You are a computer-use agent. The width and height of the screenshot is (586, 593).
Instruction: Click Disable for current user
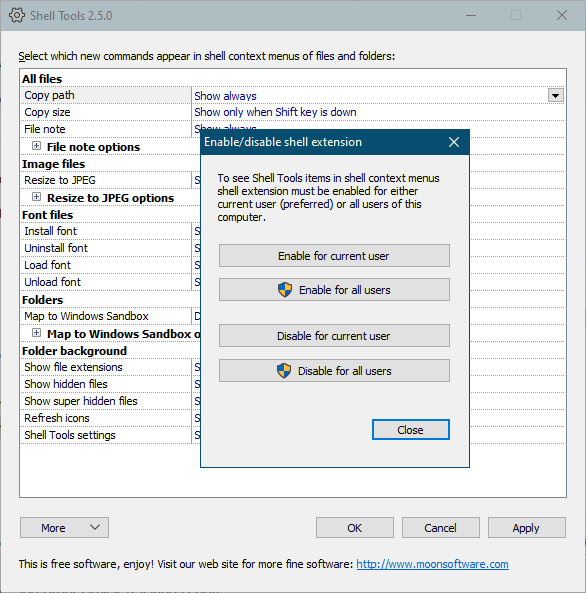point(334,335)
